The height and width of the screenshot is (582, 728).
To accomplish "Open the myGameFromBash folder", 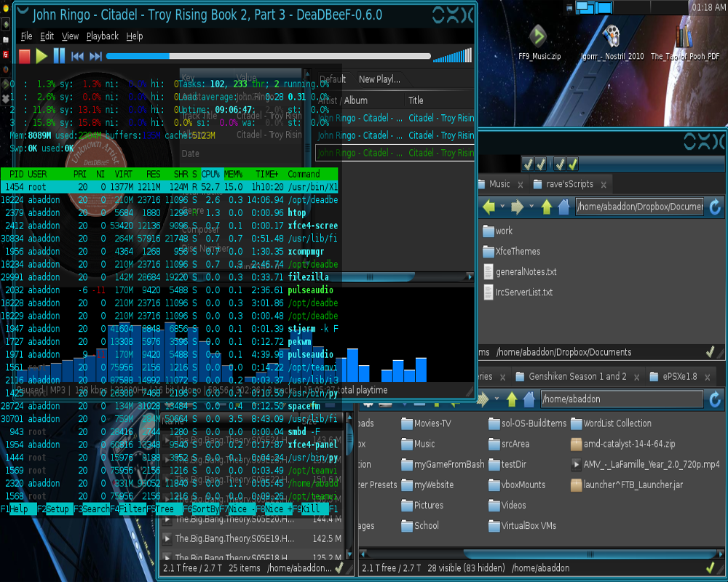I will click(443, 464).
